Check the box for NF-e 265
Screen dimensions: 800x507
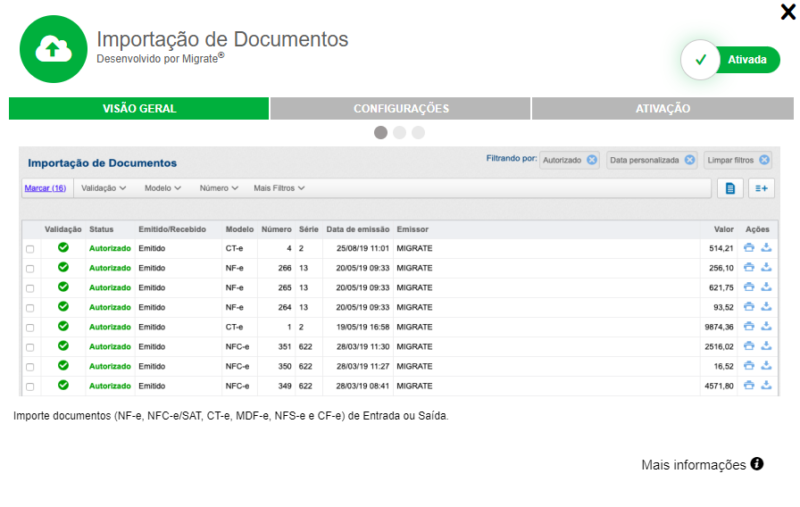[x=30, y=288]
